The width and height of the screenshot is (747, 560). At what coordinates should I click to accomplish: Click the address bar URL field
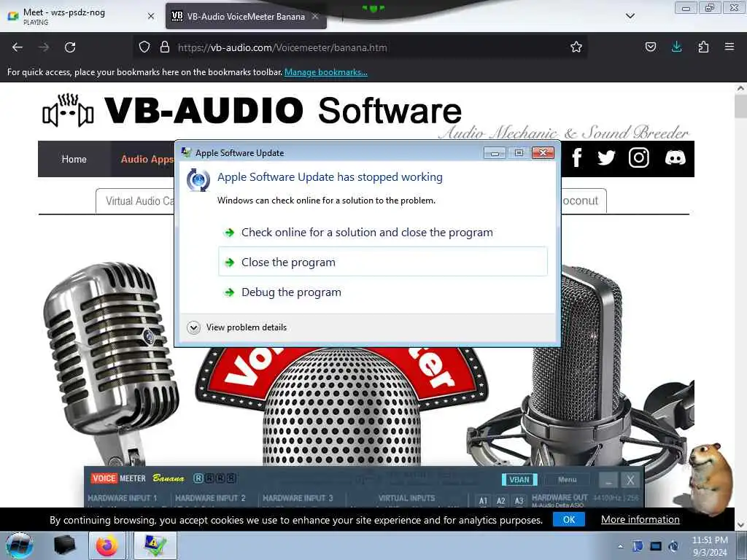(x=360, y=47)
